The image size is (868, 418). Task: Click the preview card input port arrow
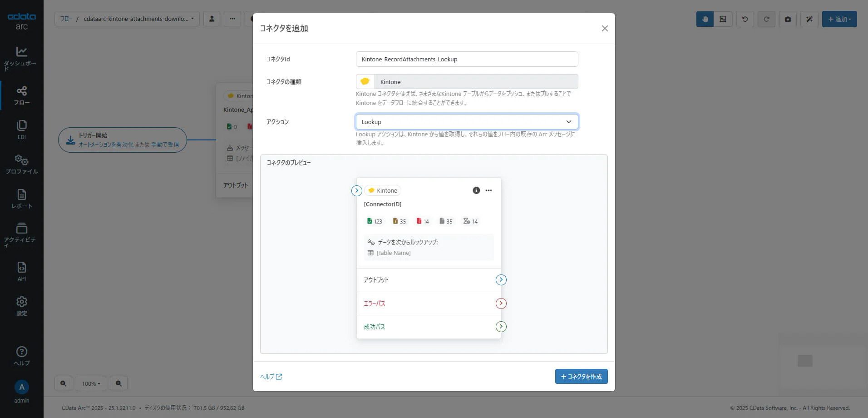(x=357, y=190)
